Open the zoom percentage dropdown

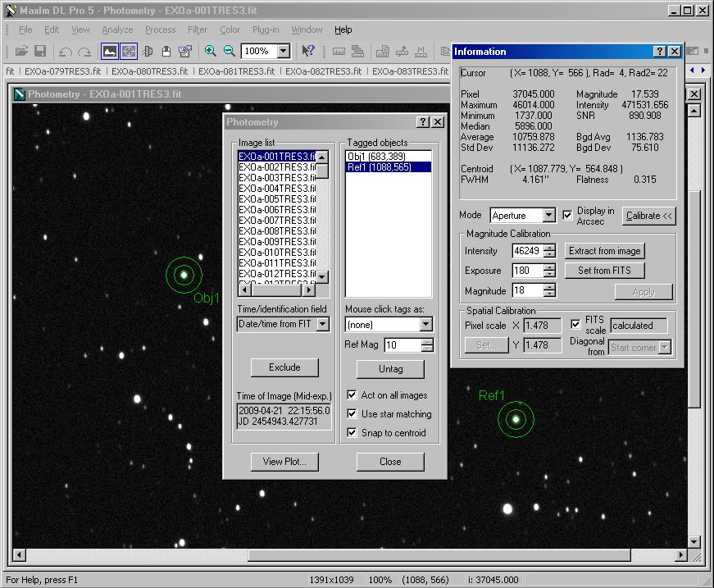coord(283,51)
